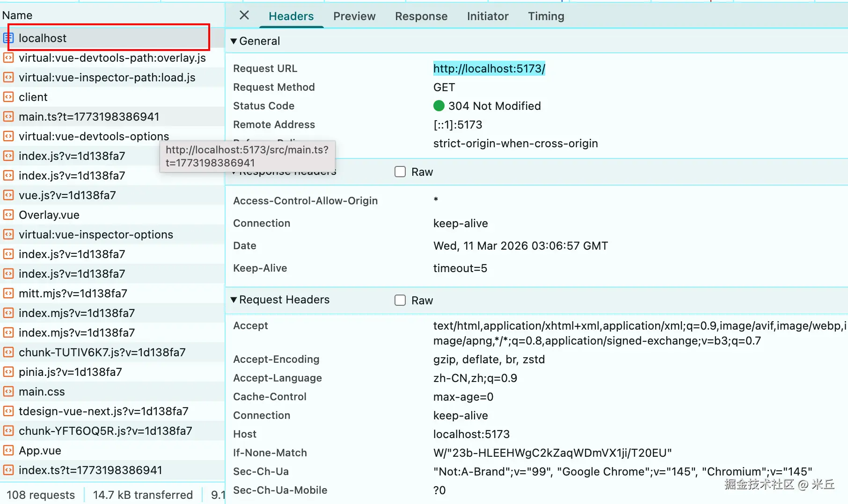This screenshot has width=848, height=504.
Task: Click the icon next to main.css
Action: pyautogui.click(x=8, y=391)
